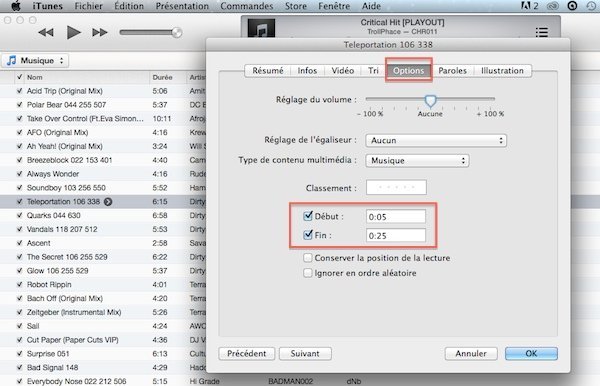600x386 pixels.
Task: Click the album artwork thumbnail
Action: tap(261, 28)
